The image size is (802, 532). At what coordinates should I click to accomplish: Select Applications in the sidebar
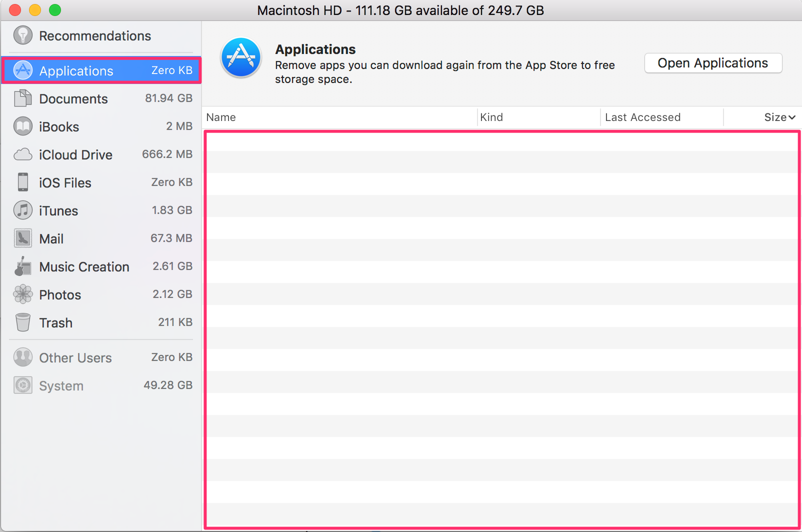pyautogui.click(x=101, y=70)
